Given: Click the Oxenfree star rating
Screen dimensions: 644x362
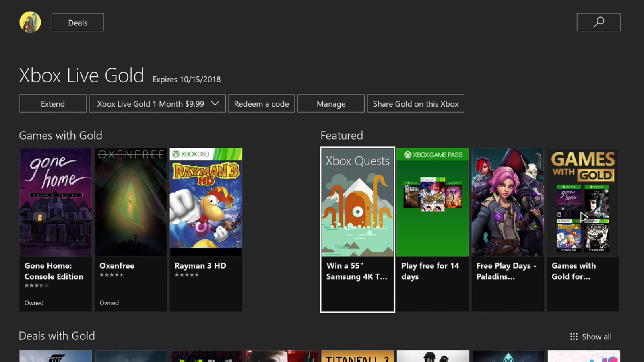Looking at the screenshot, I should click(111, 275).
